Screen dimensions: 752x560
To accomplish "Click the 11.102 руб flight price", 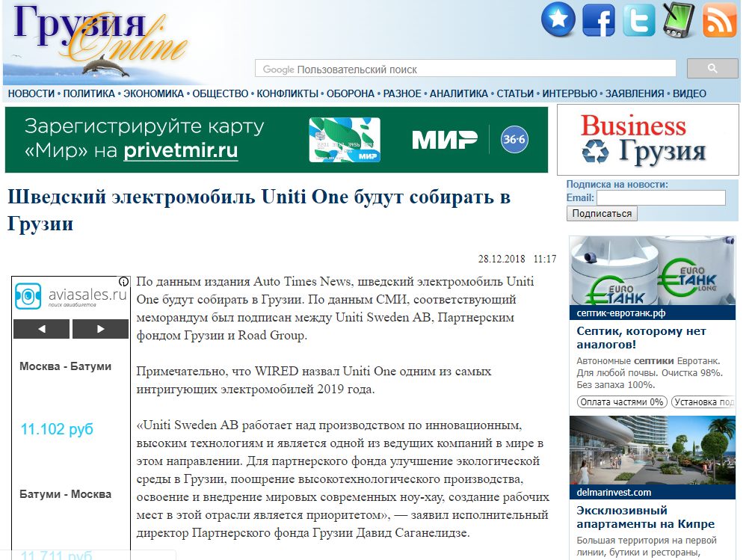I will 57,429.
